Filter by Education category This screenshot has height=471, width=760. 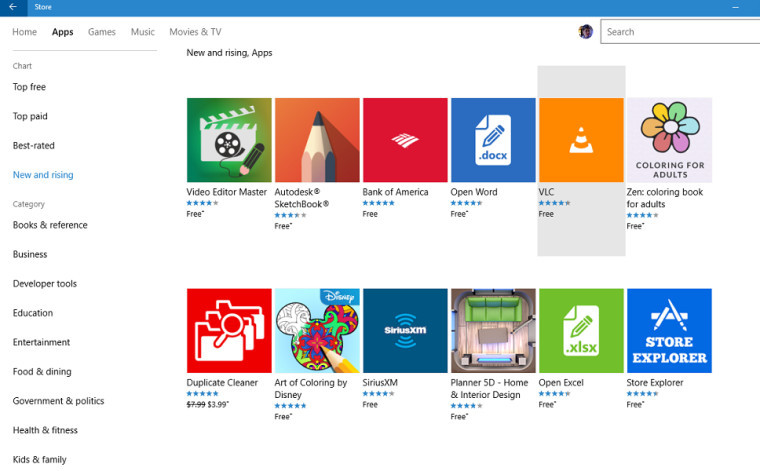point(33,313)
